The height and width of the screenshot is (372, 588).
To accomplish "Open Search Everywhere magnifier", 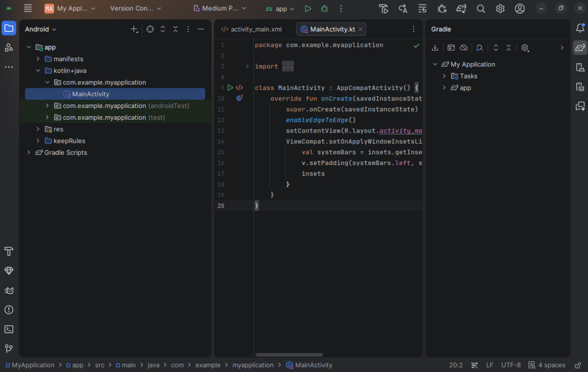I will [x=481, y=8].
